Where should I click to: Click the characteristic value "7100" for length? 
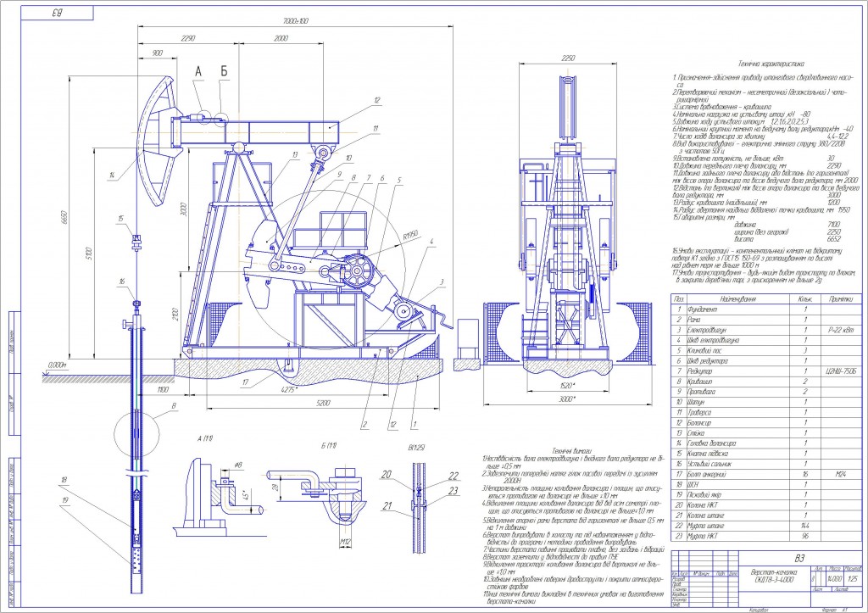tap(833, 225)
